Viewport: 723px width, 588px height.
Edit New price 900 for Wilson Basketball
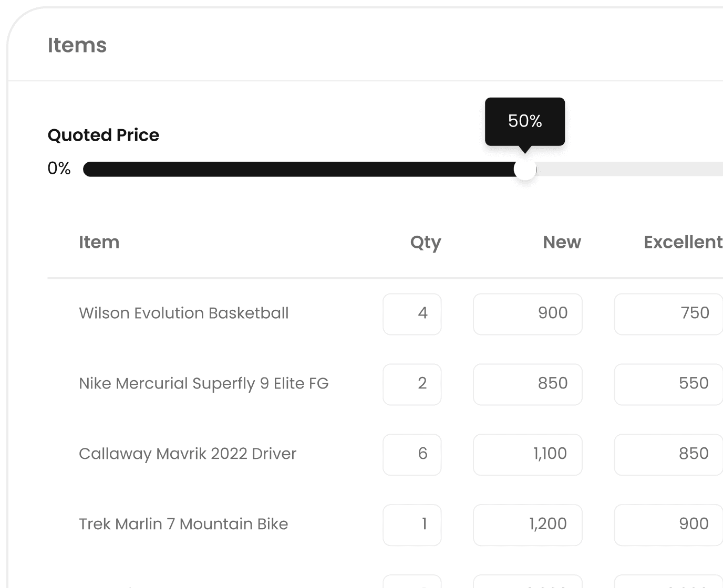pyautogui.click(x=528, y=314)
